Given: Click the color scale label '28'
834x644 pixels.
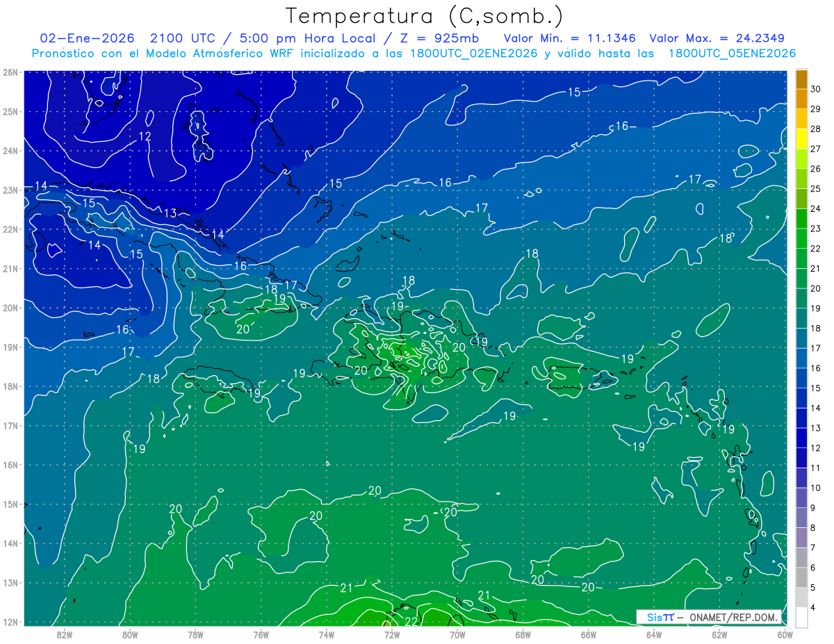Looking at the screenshot, I should 815,129.
